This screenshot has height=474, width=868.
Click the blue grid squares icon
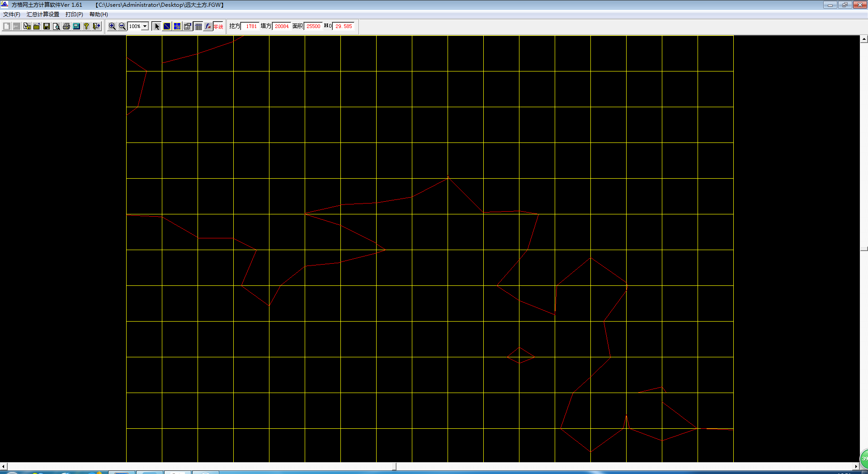tap(177, 26)
